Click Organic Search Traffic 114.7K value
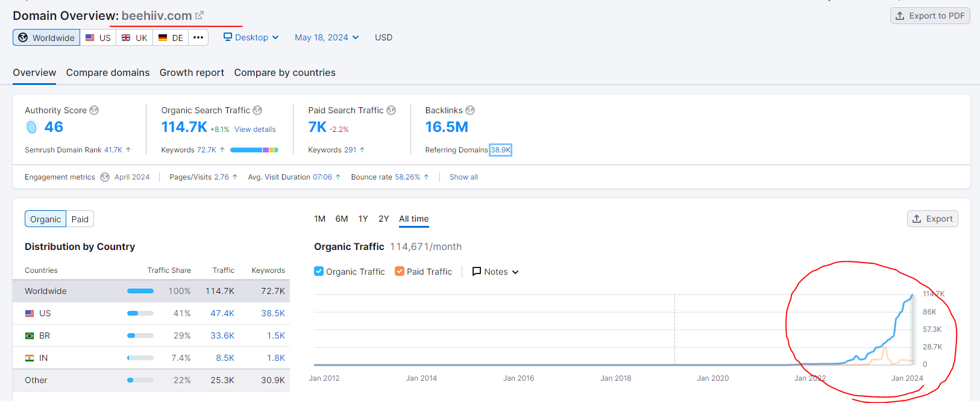The image size is (980, 403). [184, 127]
